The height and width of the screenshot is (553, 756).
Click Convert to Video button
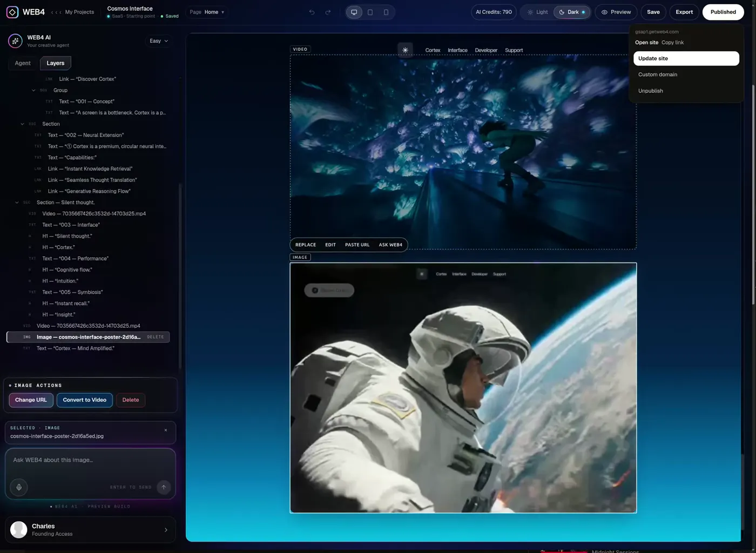pos(84,400)
